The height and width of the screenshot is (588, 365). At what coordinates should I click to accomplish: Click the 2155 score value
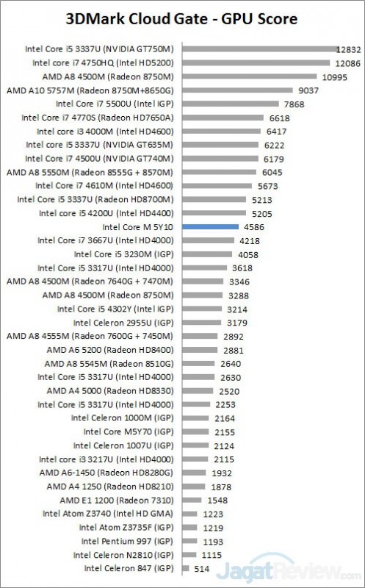pos(225,432)
